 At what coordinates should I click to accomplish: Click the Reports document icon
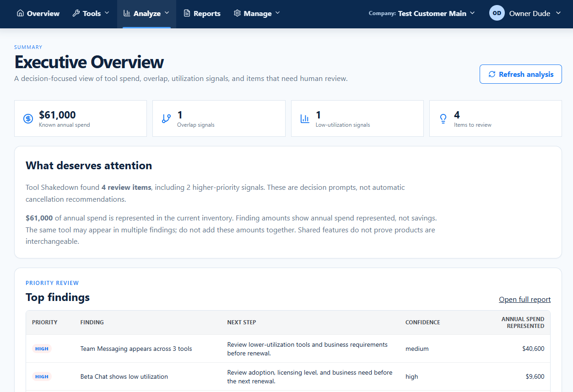coord(187,13)
